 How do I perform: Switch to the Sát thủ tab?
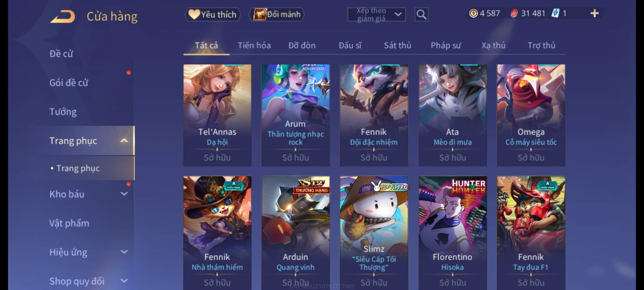tap(397, 45)
